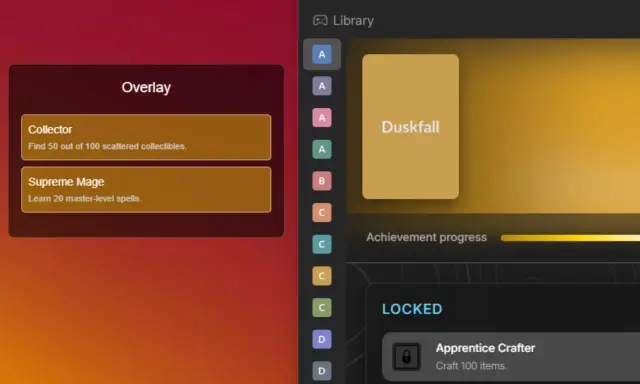The width and height of the screenshot is (640, 384).
Task: Click the Library gamepad icon
Action: (x=320, y=20)
